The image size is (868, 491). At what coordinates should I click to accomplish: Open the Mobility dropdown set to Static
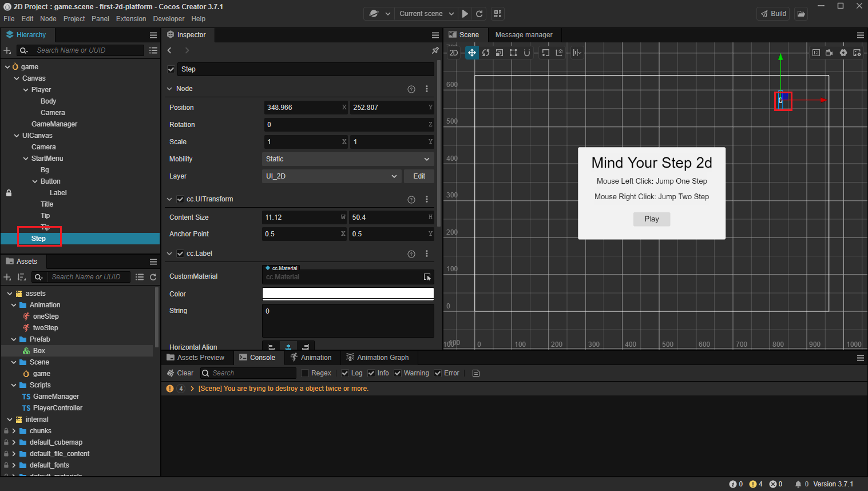coord(347,159)
